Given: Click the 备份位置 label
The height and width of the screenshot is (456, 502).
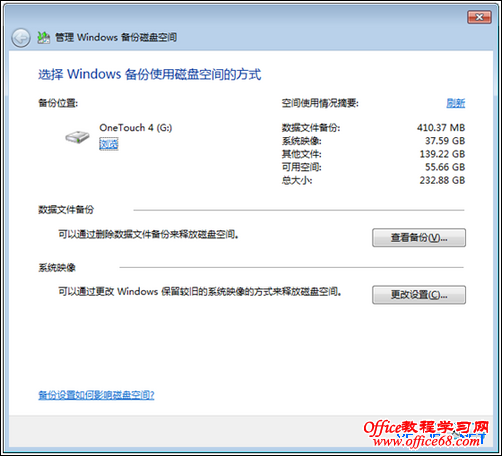Looking at the screenshot, I should [58, 103].
